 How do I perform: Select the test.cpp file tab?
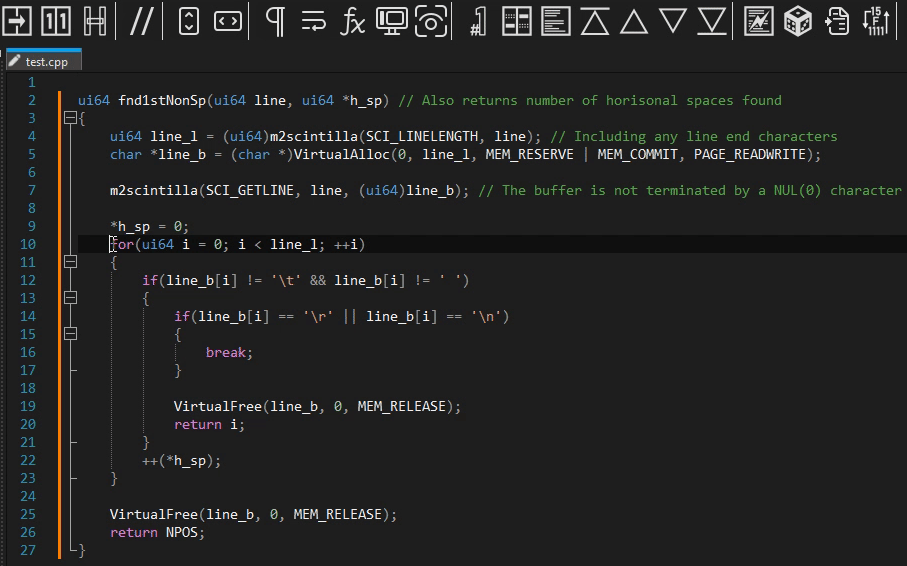pos(44,61)
